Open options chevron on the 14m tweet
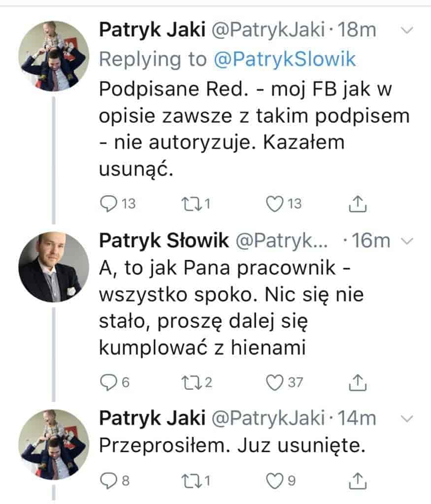This screenshot has width=431, height=504. click(407, 419)
